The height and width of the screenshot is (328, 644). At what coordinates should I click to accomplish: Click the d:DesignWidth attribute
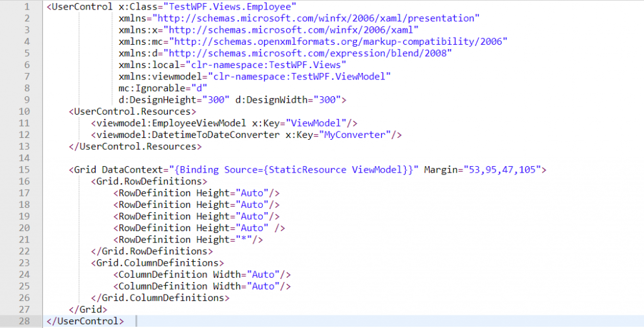288,99
